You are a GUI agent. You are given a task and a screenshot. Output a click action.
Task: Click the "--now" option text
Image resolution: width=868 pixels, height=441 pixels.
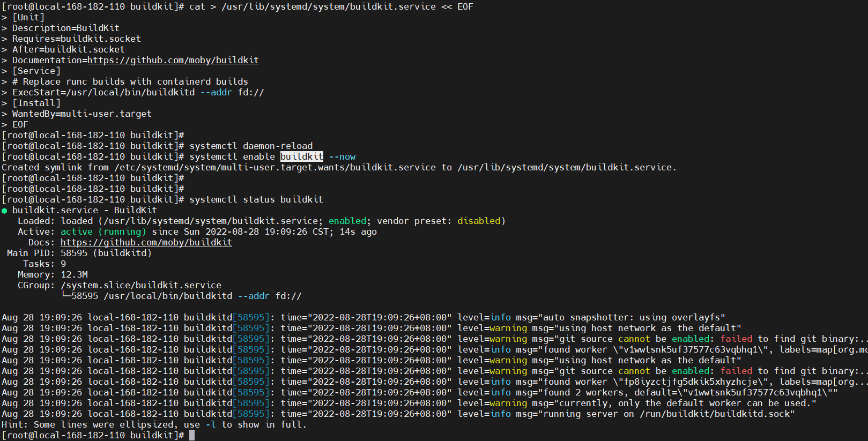coord(342,156)
